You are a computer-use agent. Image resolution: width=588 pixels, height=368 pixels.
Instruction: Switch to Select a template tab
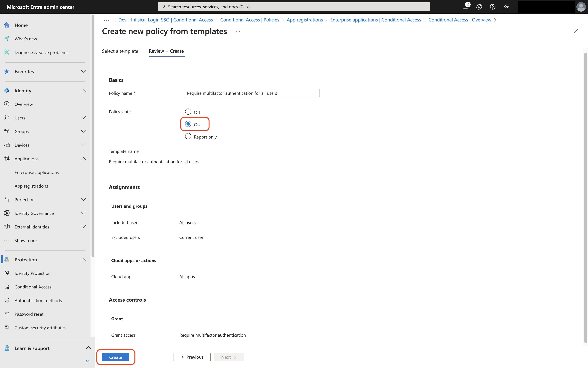(x=120, y=51)
